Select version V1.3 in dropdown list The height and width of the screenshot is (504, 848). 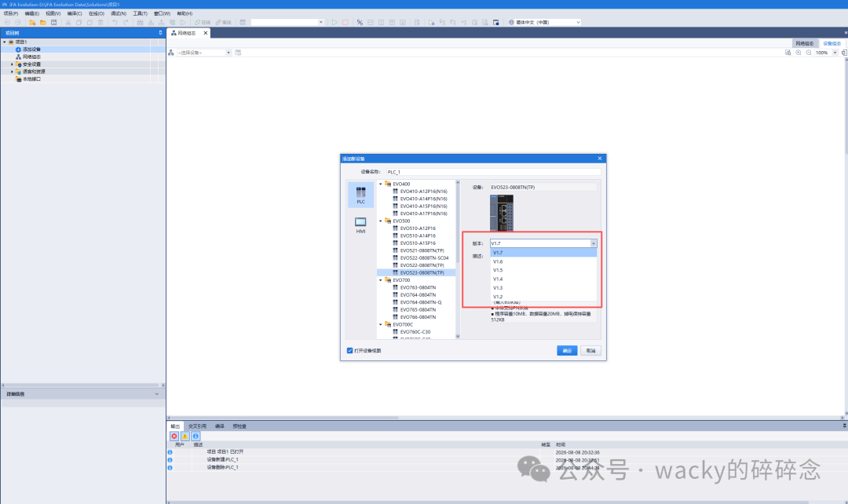543,287
